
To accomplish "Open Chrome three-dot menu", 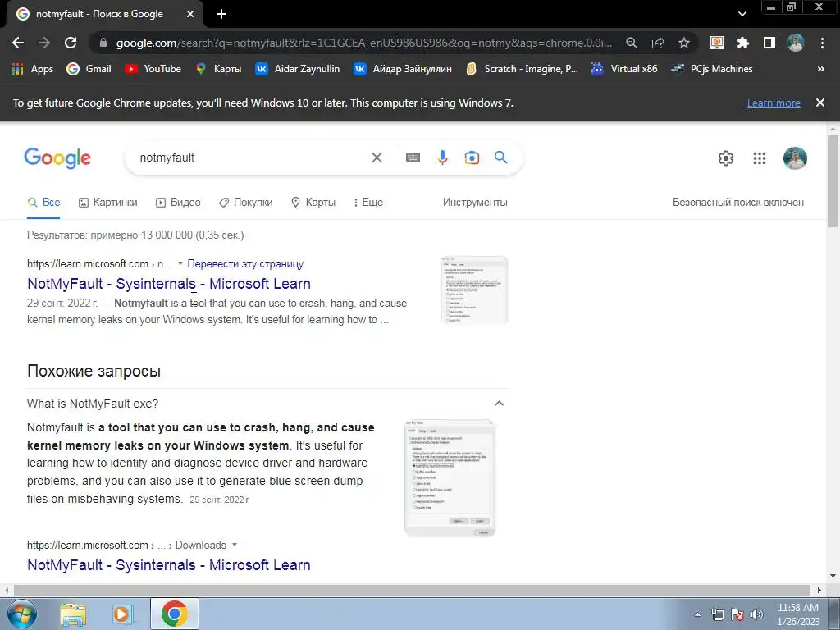I will pyautogui.click(x=822, y=43).
